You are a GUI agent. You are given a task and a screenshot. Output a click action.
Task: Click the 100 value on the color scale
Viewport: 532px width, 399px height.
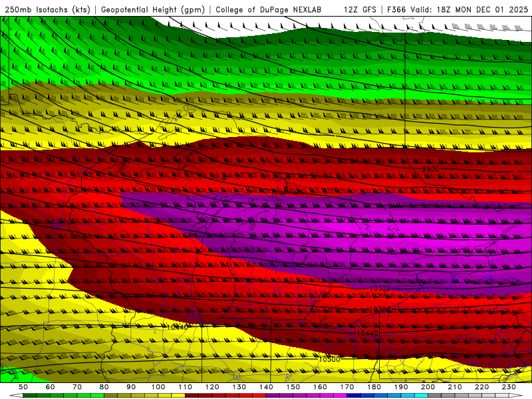[x=158, y=387]
